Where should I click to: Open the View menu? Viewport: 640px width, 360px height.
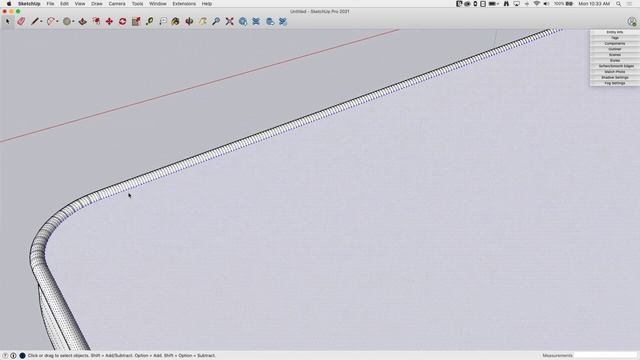tap(80, 4)
